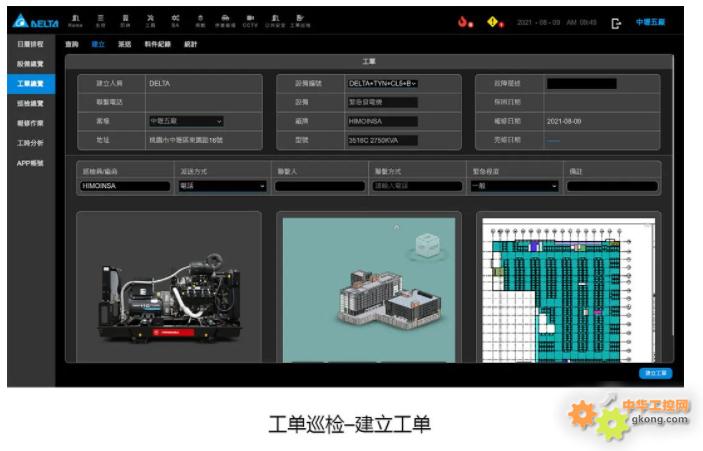Click the 建立工單 button
This screenshot has width=703, height=451.
tap(655, 373)
